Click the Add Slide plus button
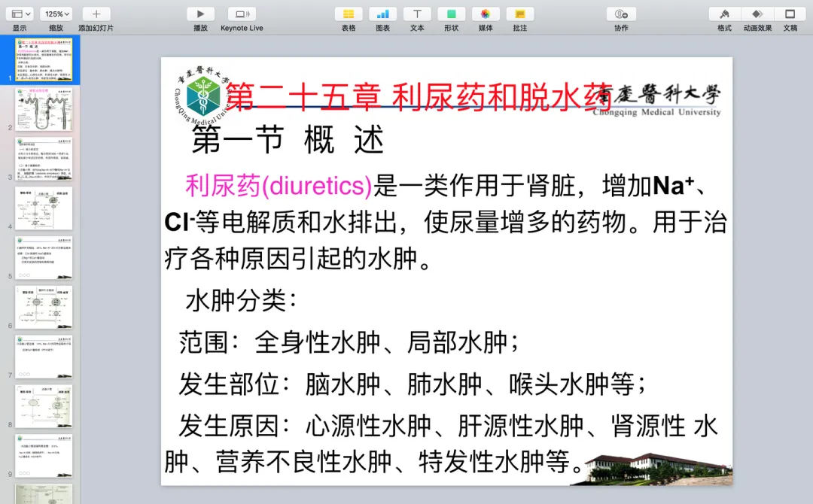Screen dimensions: 813x504 96,14
